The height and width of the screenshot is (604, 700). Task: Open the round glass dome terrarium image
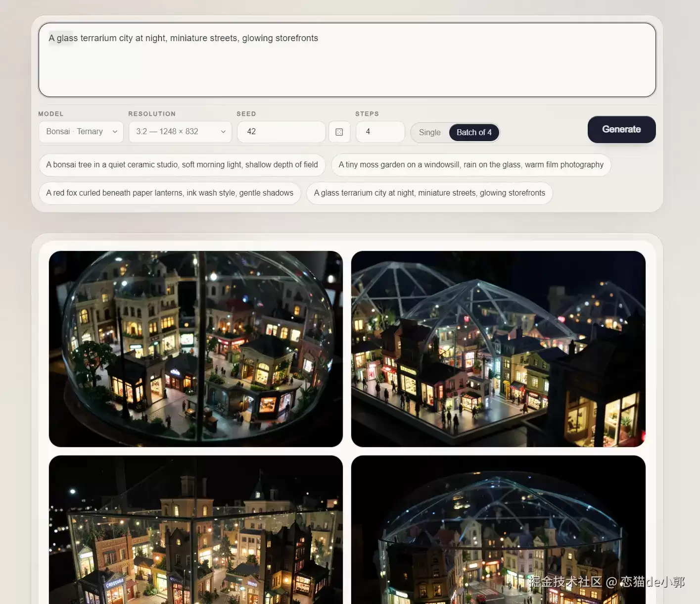coord(196,349)
